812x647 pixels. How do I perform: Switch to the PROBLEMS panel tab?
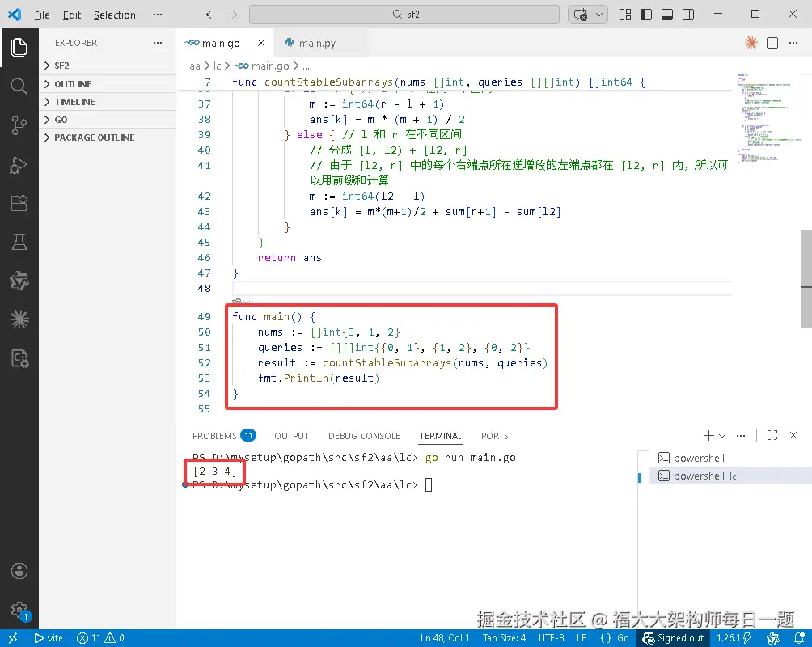tap(224, 436)
